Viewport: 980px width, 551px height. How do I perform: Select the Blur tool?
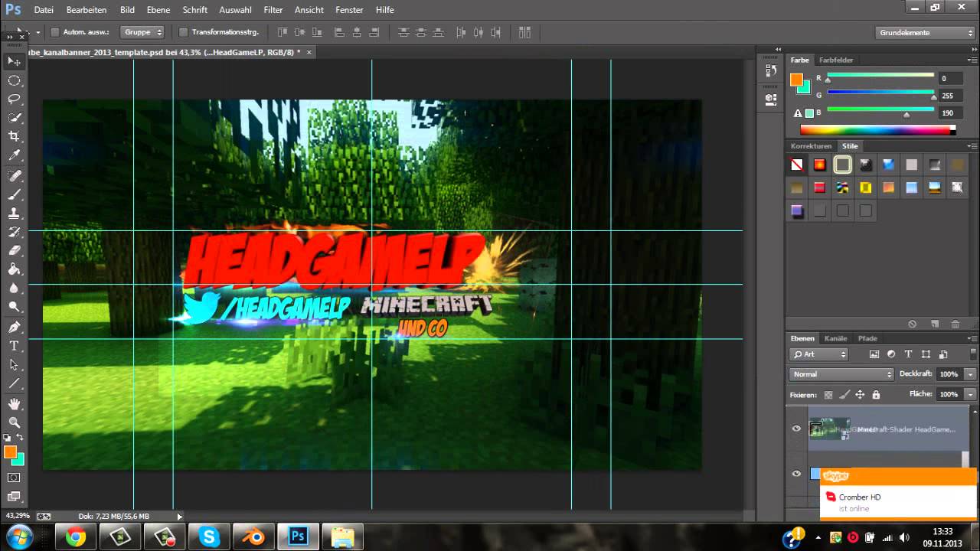coord(14,288)
